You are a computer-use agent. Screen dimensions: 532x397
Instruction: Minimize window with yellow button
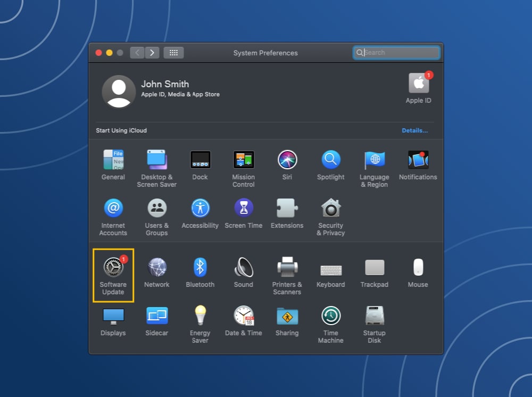point(109,53)
